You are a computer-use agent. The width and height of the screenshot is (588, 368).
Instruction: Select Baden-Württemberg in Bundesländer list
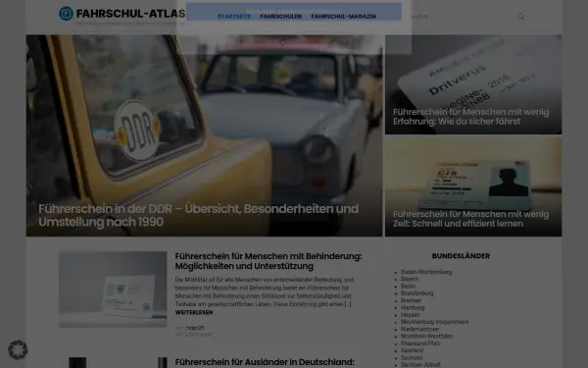(426, 272)
